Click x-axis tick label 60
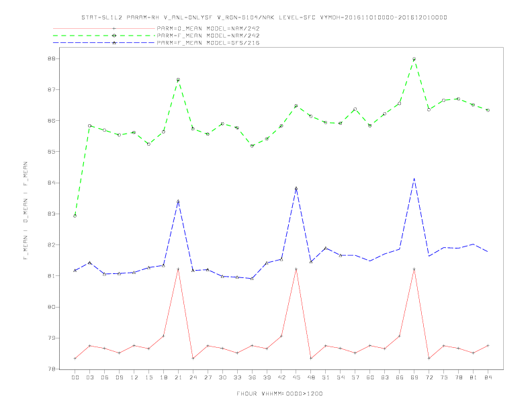Viewport: 532px width, 411px height. coord(370,377)
